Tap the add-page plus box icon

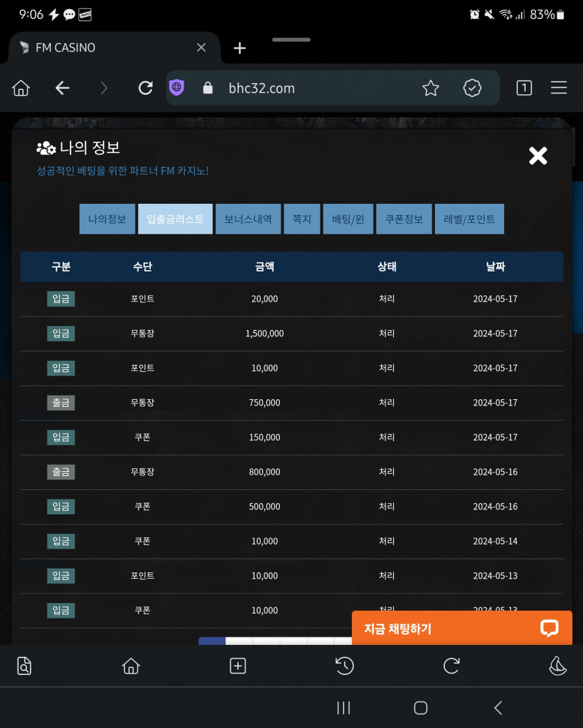pyautogui.click(x=238, y=666)
